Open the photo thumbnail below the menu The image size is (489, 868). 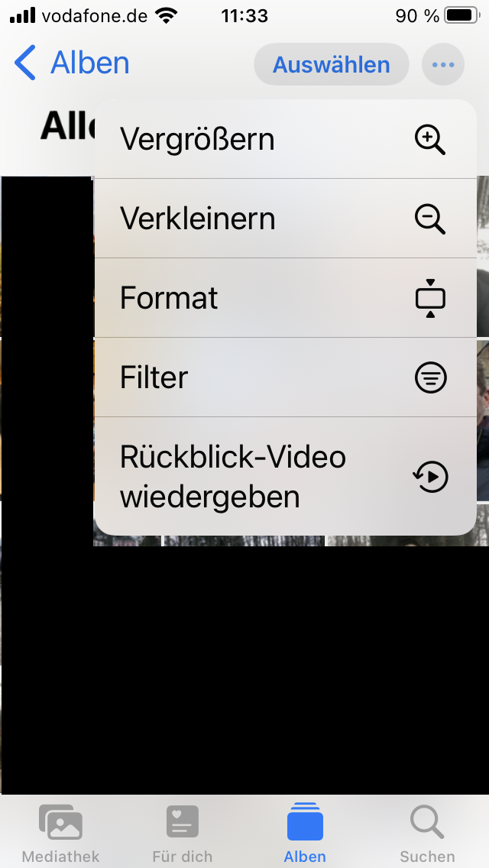click(x=244, y=540)
